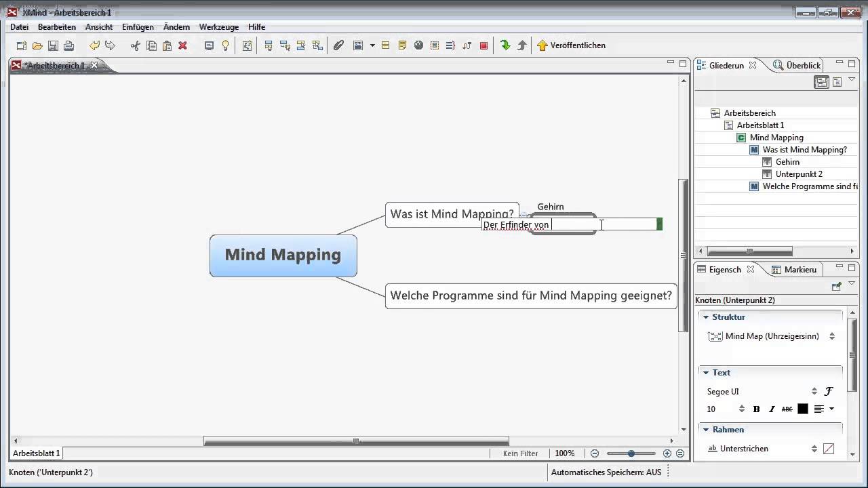The width and height of the screenshot is (868, 488).
Task: Click the font chooser F icon
Action: [829, 392]
